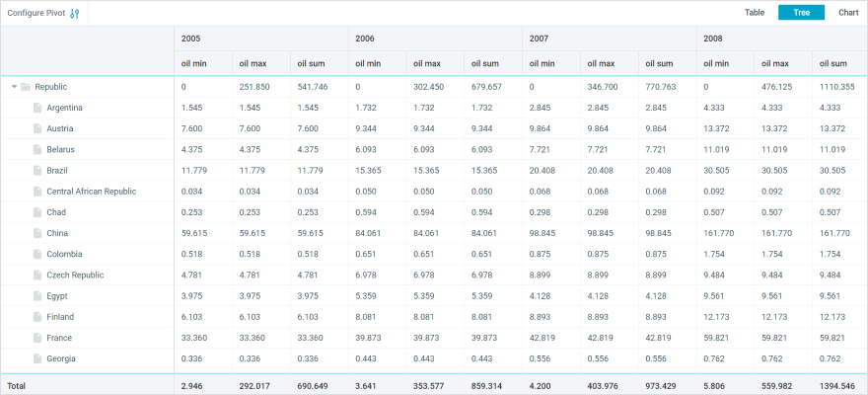Click the file icon beside Brazil
Image resolution: width=868 pixels, height=395 pixels.
click(38, 171)
